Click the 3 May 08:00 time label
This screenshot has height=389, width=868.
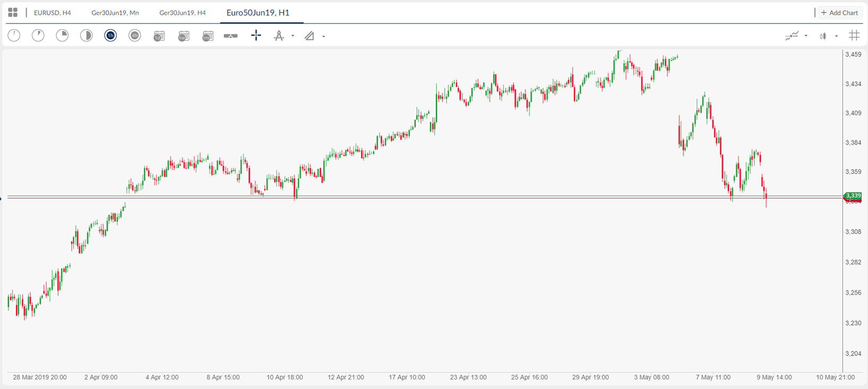652,377
